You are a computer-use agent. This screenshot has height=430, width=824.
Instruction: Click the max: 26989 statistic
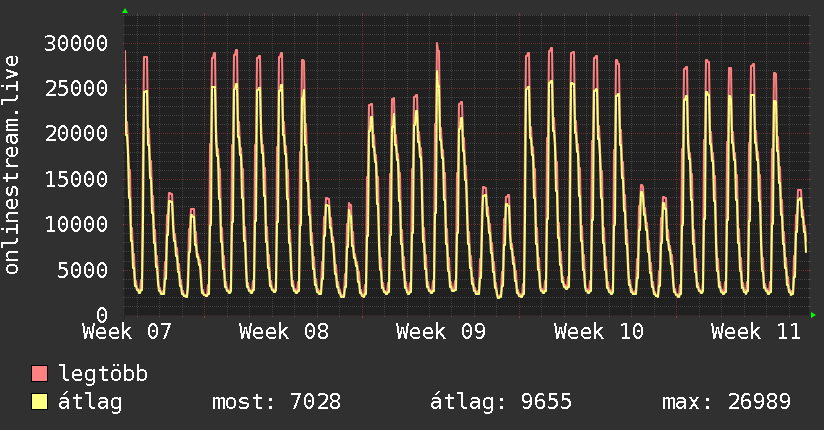[726, 402]
